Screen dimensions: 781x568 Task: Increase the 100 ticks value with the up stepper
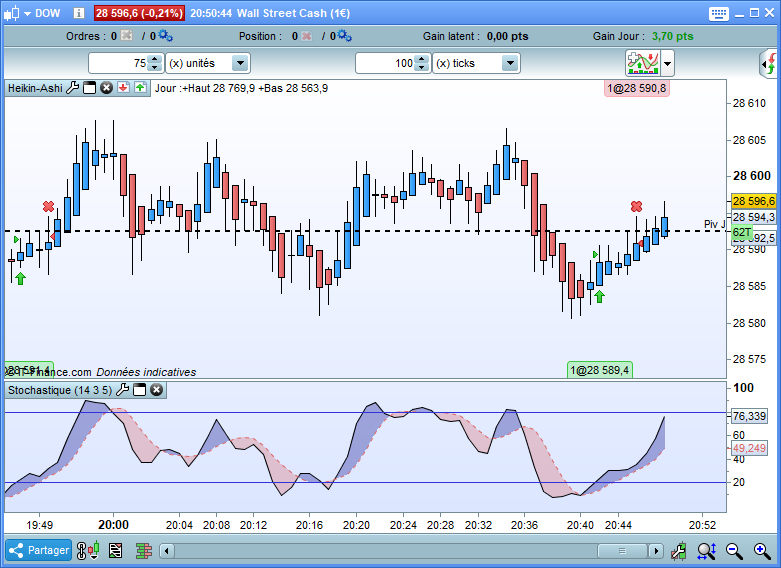[x=422, y=59]
